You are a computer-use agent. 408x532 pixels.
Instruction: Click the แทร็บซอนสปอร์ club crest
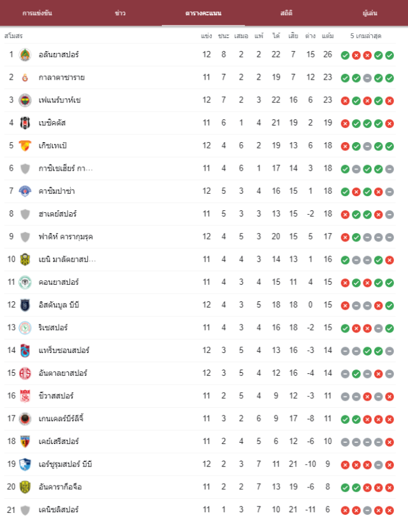(25, 350)
